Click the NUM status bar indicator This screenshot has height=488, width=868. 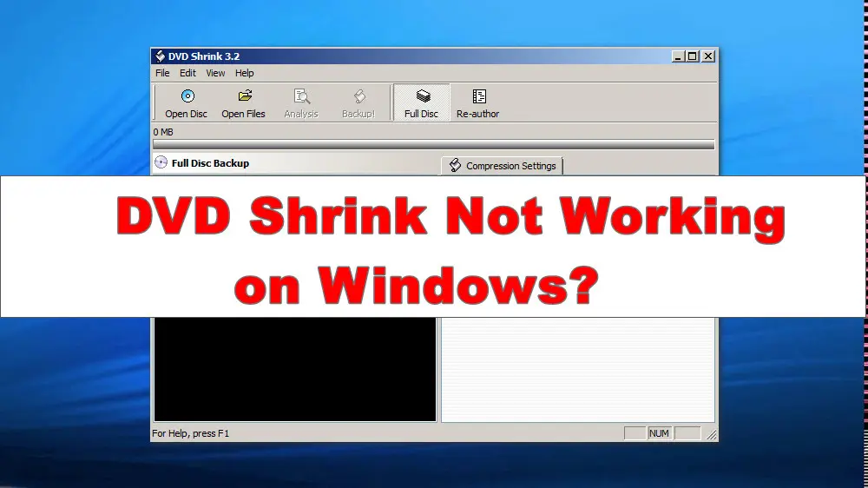tap(659, 433)
